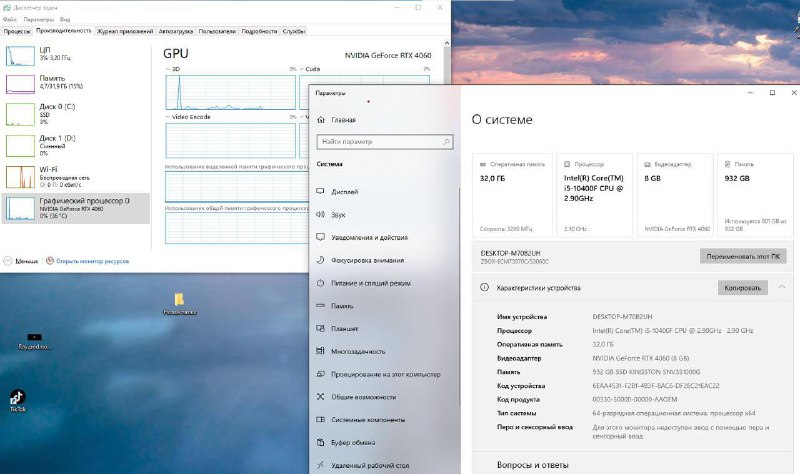The width and height of the screenshot is (800, 474).
Task: Open Проецирование на этот компьютер icon
Action: (x=320, y=374)
